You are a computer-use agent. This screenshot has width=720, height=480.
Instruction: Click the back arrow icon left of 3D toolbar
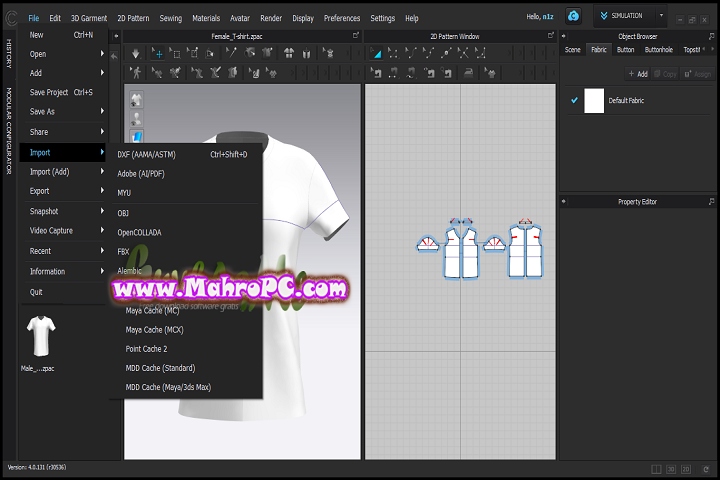tap(114, 56)
